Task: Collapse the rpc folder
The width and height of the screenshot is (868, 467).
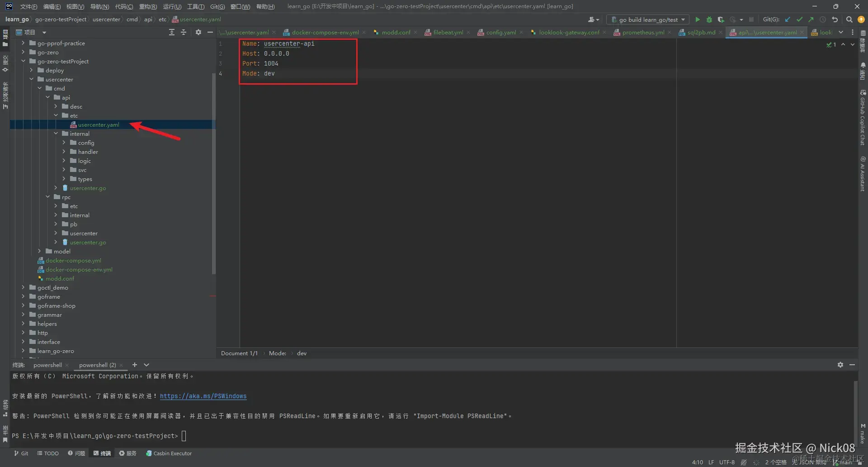Action: 47,197
